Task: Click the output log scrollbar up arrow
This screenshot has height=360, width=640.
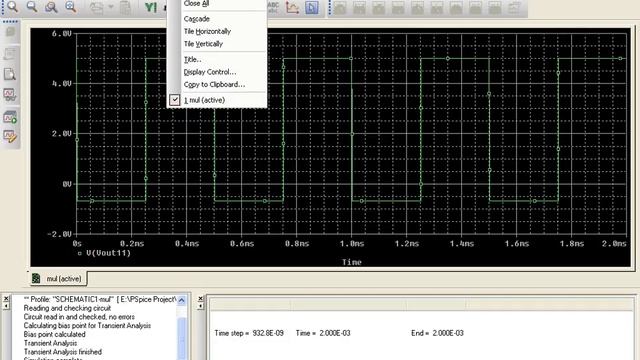Action: coord(182,300)
